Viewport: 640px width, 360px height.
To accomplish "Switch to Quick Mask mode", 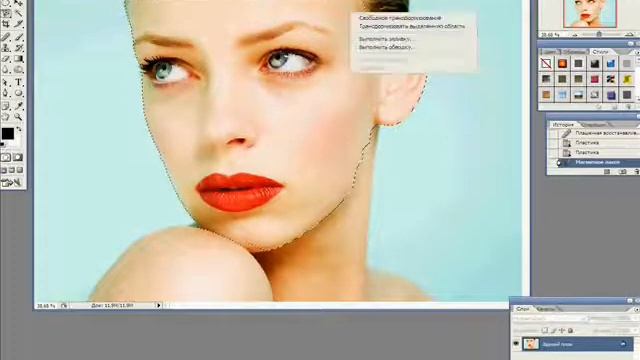I will 18,158.
